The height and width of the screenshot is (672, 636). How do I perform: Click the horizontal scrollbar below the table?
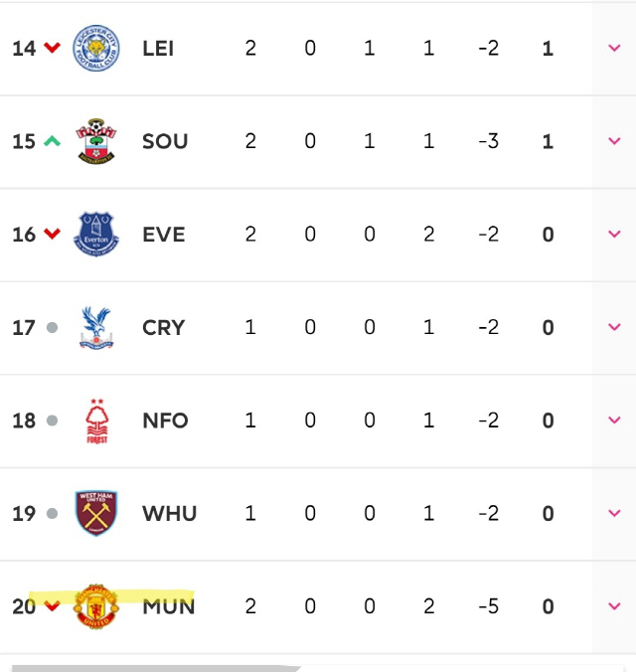click(149, 668)
